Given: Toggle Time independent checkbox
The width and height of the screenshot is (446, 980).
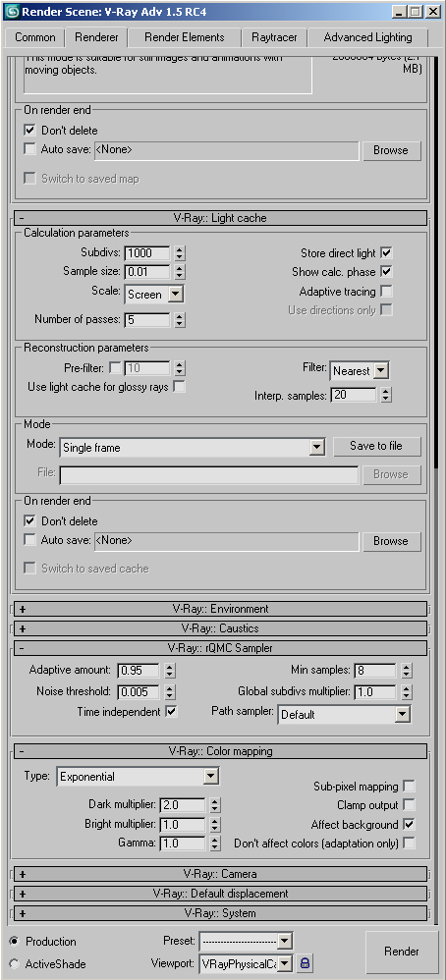Looking at the screenshot, I should (171, 711).
